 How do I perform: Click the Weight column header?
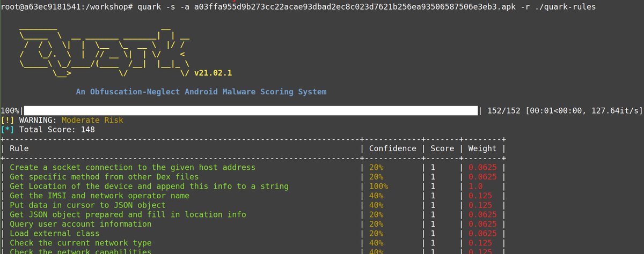(x=482, y=148)
